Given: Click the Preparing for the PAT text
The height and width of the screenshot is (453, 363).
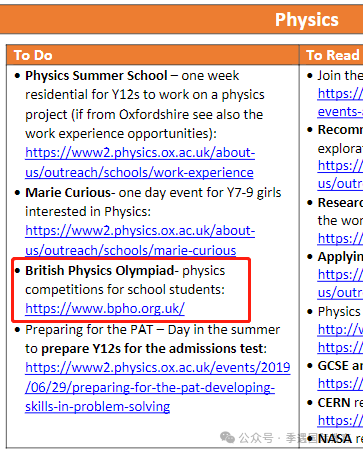Looking at the screenshot, I should point(89,330).
